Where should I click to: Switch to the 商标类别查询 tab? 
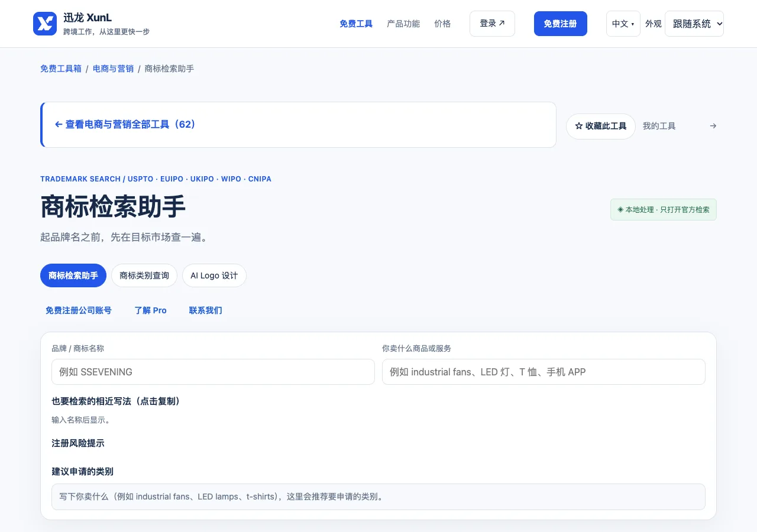(x=144, y=275)
